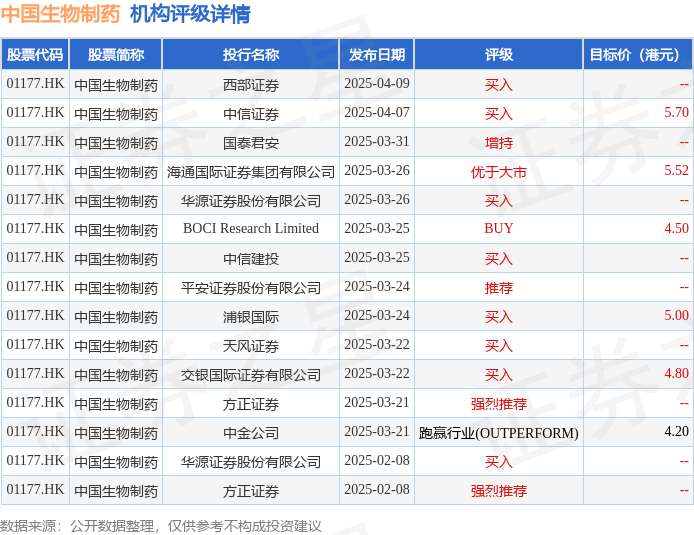Click the date 2025-03-31
The image size is (694, 535).
coord(377,141)
